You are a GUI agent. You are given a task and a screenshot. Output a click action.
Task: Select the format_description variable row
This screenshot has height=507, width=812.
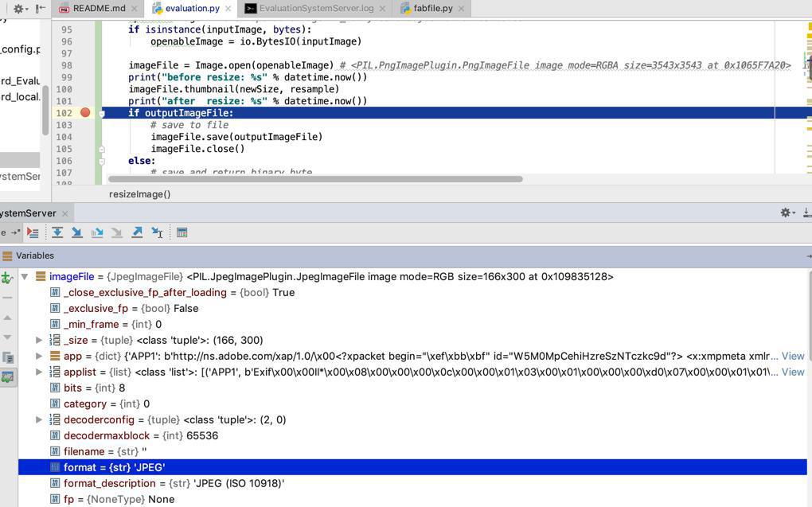coord(412,483)
